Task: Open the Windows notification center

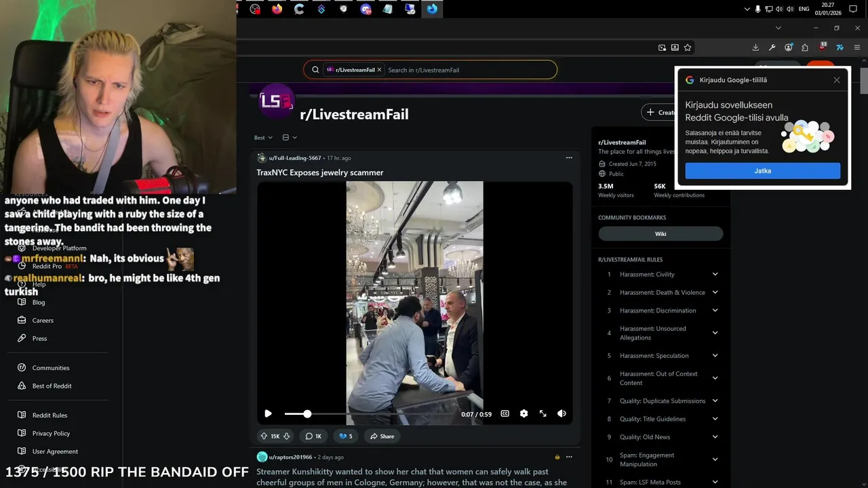Action: coord(853,9)
